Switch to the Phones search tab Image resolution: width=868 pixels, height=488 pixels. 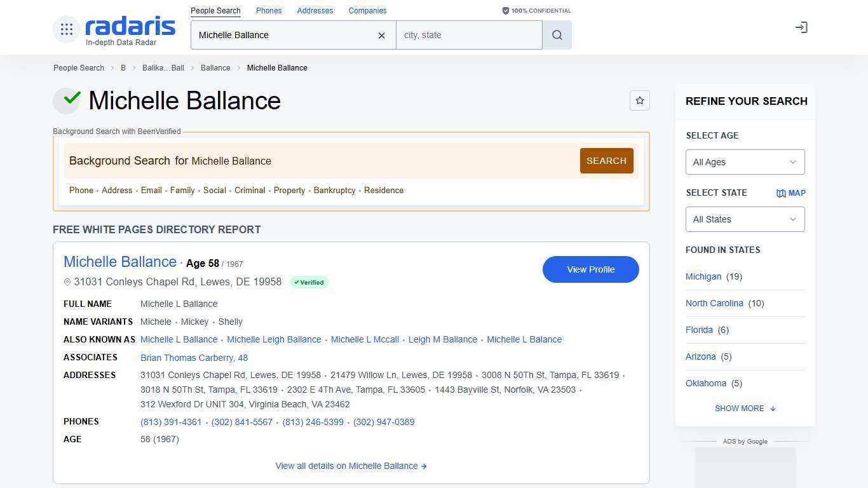click(268, 11)
